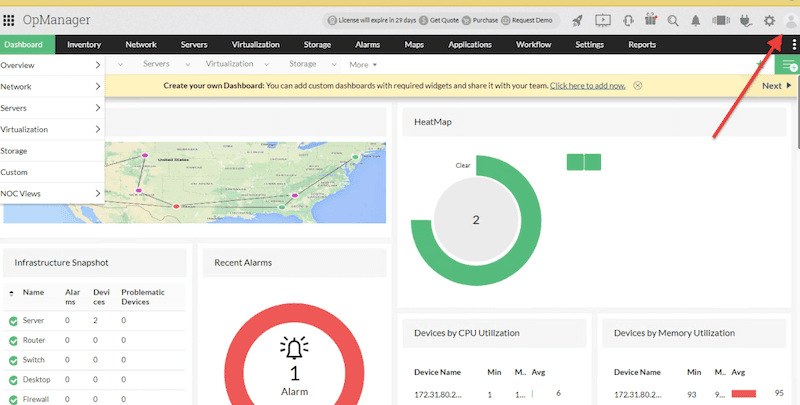Viewport: 800px width, 405px height.
Task: Open the Workflow tab
Action: (x=534, y=44)
